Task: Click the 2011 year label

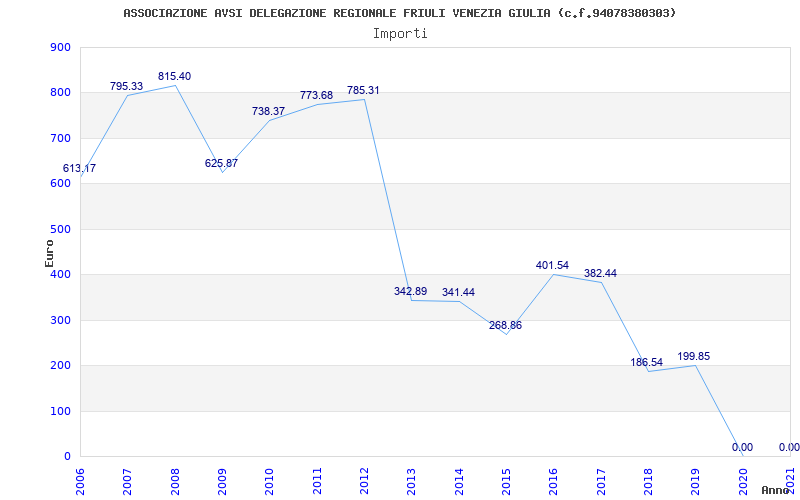Action: (x=317, y=480)
